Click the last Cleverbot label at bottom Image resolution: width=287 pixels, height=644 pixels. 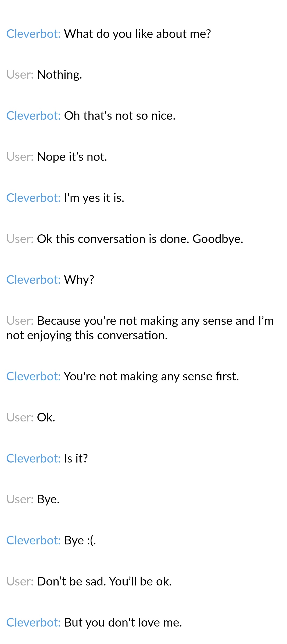(x=34, y=623)
